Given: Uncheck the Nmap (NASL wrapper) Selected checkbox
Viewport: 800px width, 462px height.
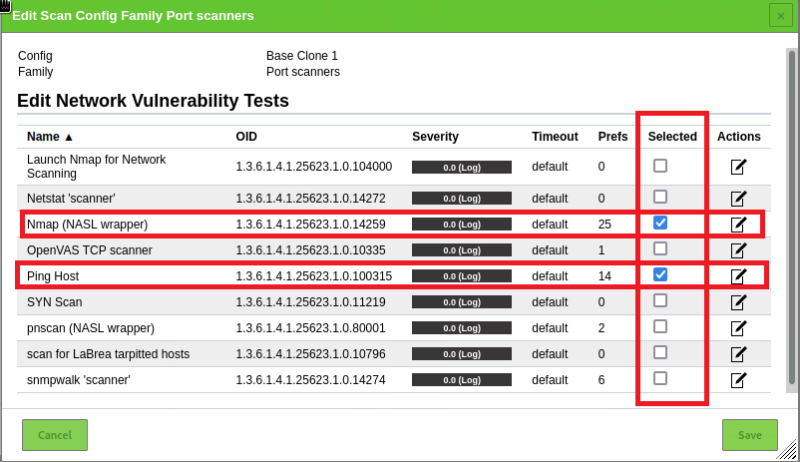Looking at the screenshot, I should (660, 223).
